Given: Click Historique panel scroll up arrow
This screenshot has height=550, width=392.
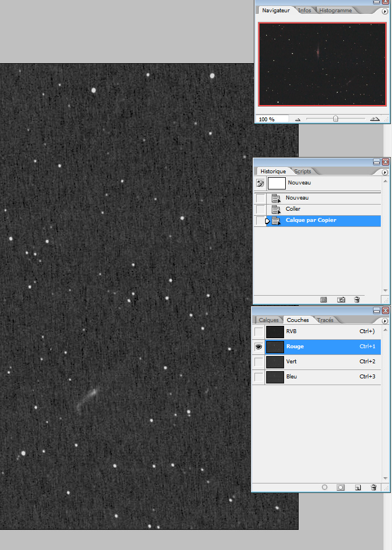Looking at the screenshot, I should point(385,181).
